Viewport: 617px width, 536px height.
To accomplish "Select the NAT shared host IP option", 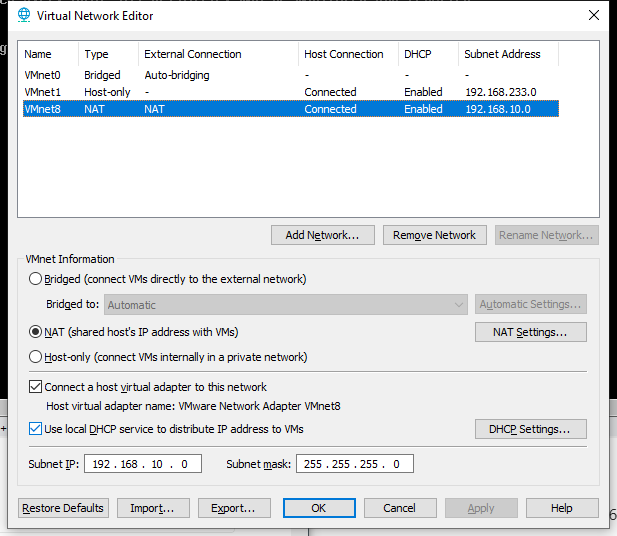I will pos(35,332).
